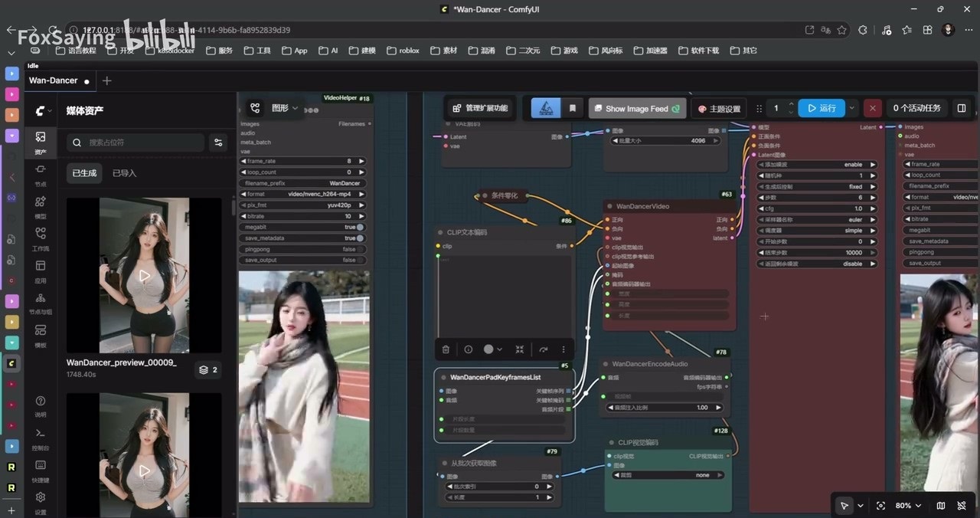Image resolution: width=980 pixels, height=518 pixels.
Task: Select the Wan-Dancer workflow tab
Action: 54,80
